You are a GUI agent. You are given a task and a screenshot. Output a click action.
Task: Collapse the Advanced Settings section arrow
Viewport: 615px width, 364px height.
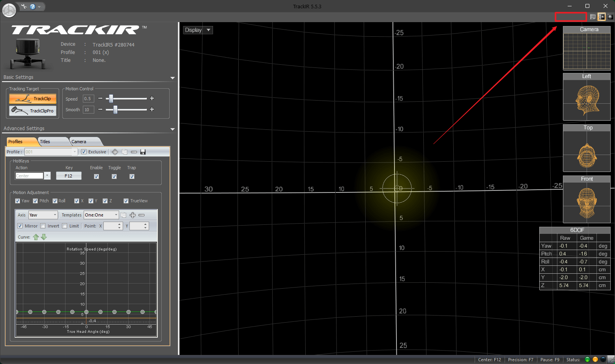[x=172, y=129]
